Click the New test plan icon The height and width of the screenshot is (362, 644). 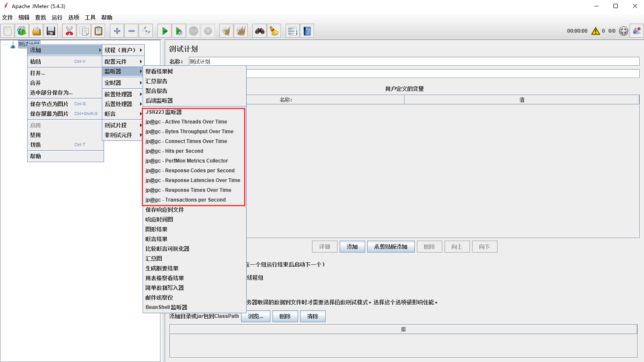(x=8, y=31)
